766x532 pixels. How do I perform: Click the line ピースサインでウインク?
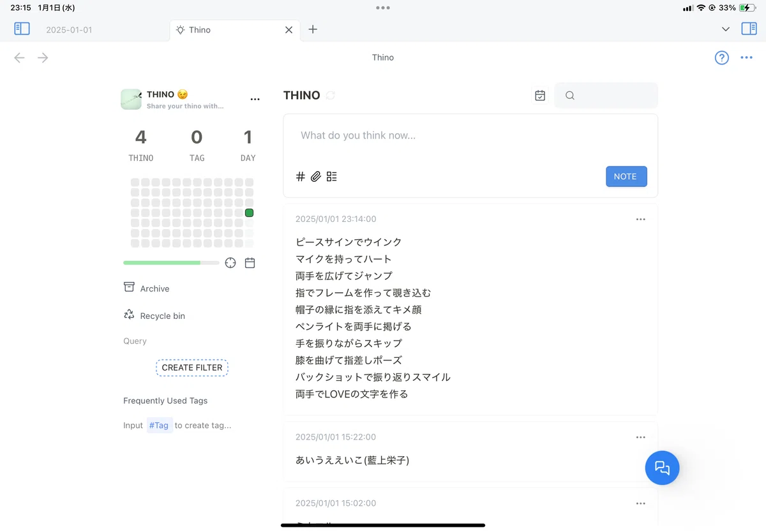(x=349, y=242)
